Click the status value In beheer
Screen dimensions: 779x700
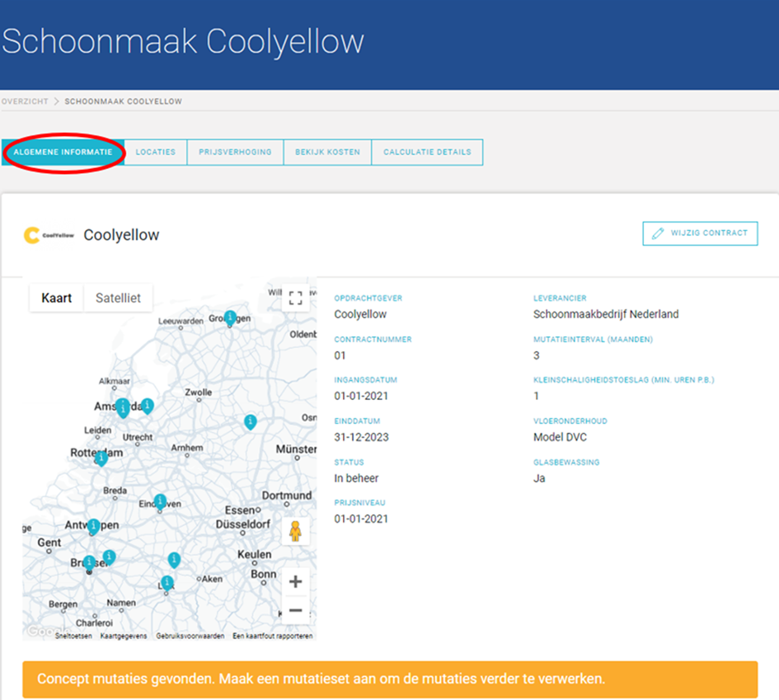(x=356, y=478)
